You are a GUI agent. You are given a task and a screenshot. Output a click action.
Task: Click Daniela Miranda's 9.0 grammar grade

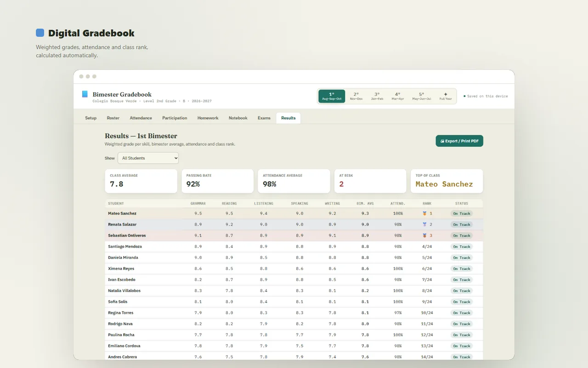tap(198, 258)
